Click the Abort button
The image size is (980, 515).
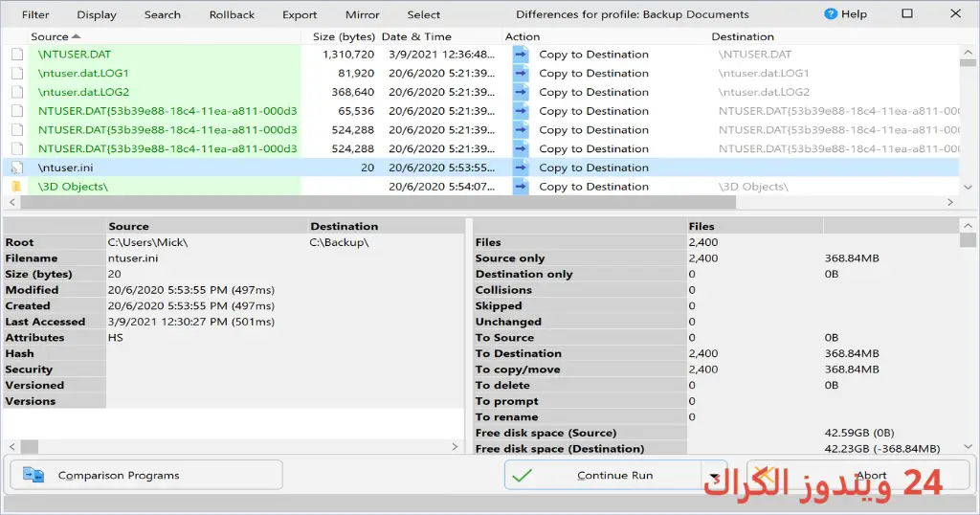[x=858, y=476]
